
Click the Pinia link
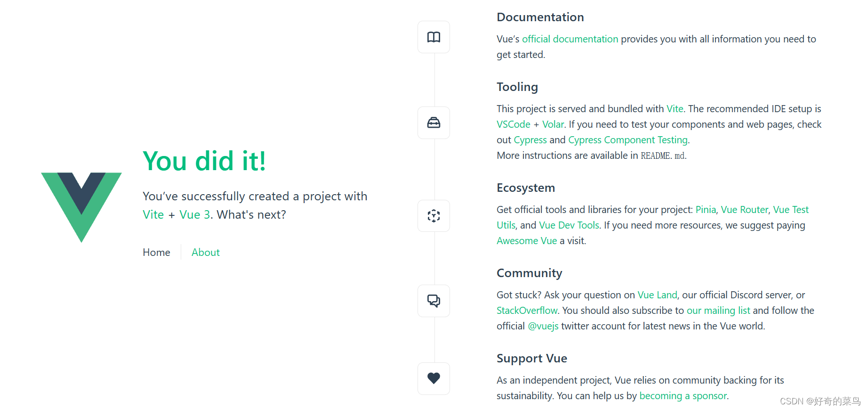(705, 209)
